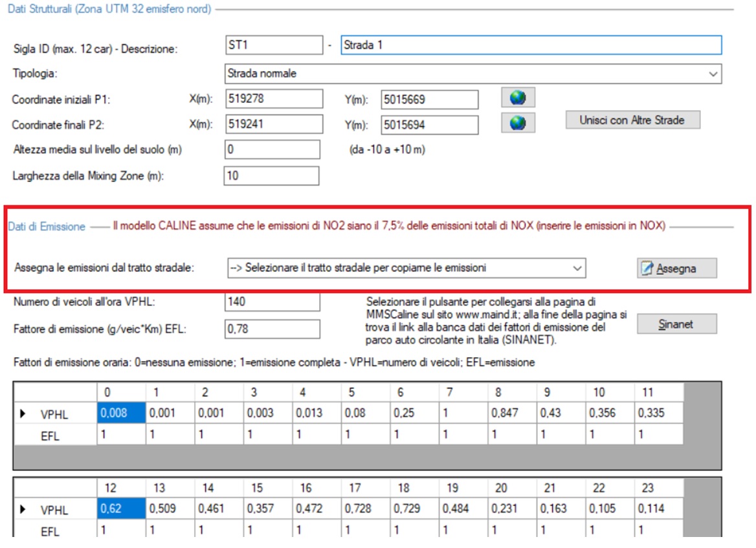Focus the Altezza media sul livello field

(x=272, y=149)
